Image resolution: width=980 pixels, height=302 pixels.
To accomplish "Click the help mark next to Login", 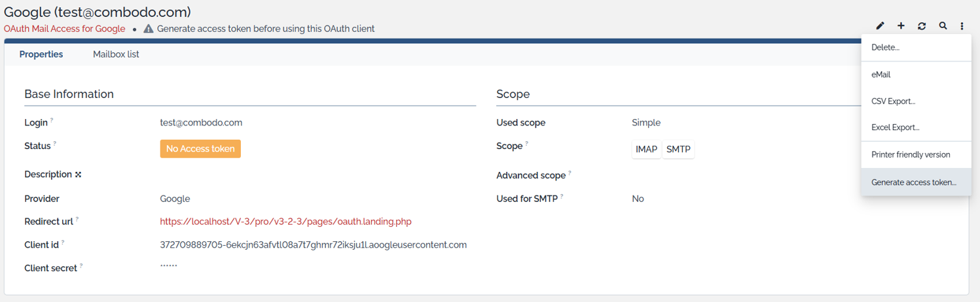I will coord(52,121).
